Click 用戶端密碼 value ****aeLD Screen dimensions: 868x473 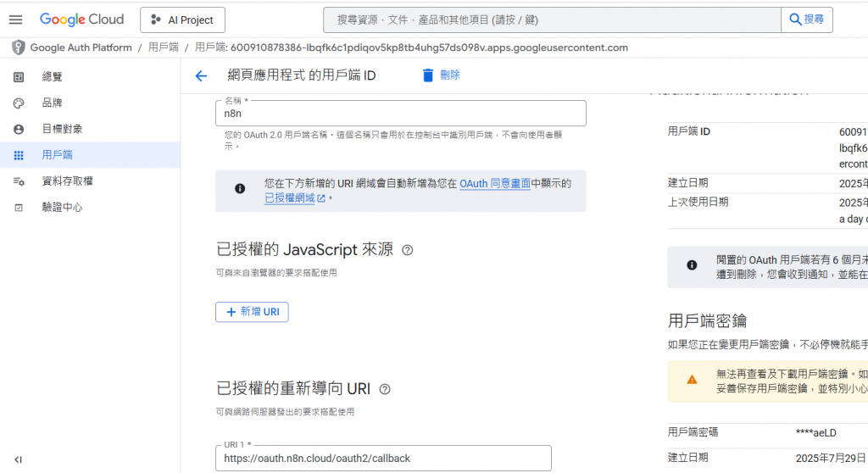click(816, 432)
